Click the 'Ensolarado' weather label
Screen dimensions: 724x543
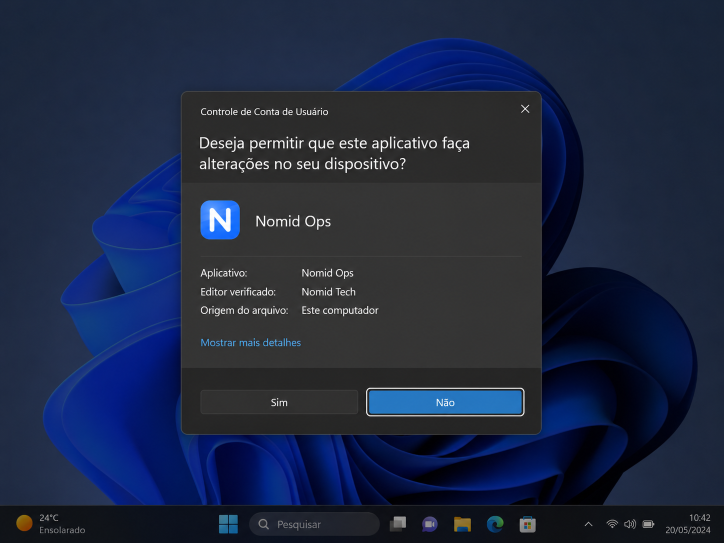62,530
